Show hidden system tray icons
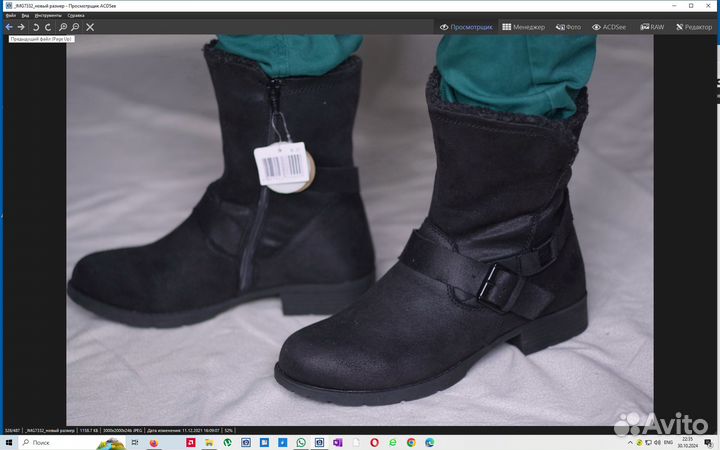This screenshot has height=450, width=720. pos(630,443)
